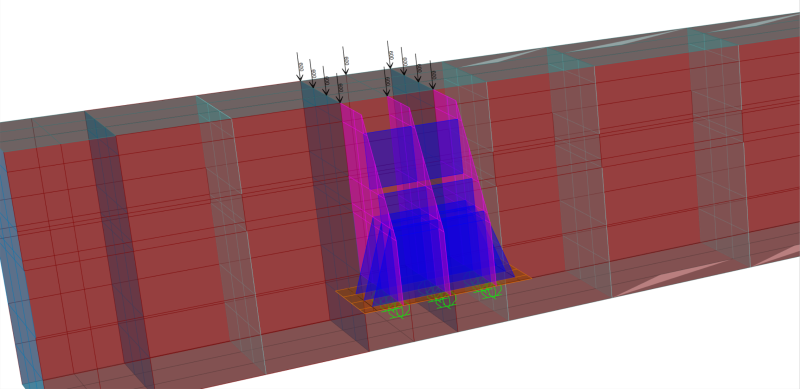Select the upper-left blue stiffener panel

391,158
